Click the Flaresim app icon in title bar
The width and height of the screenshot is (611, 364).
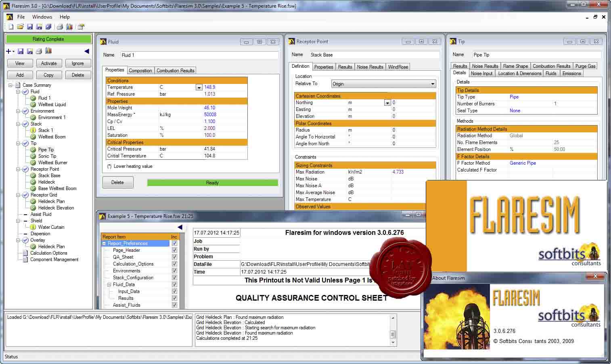[x=6, y=6]
